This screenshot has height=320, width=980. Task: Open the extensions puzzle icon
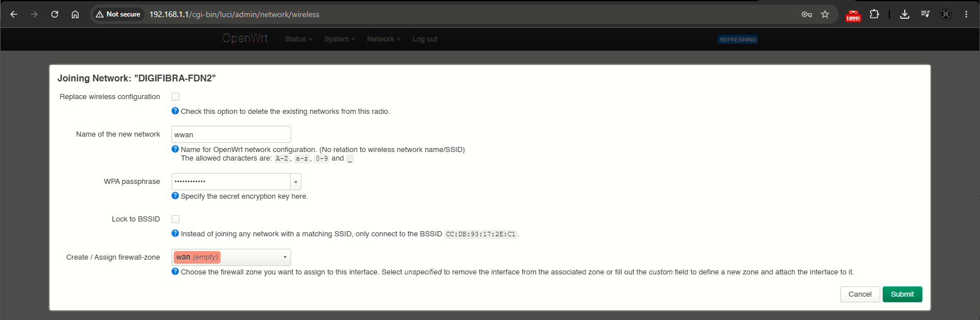[874, 14]
